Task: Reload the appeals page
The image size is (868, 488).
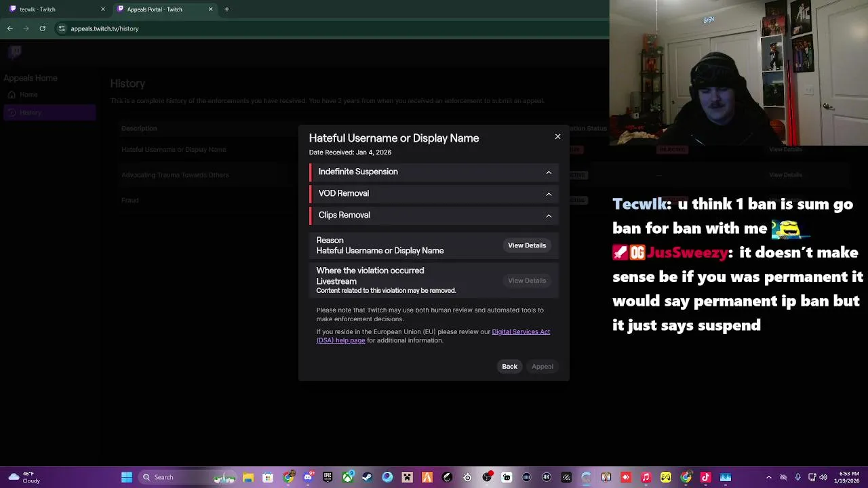Action: (43, 28)
